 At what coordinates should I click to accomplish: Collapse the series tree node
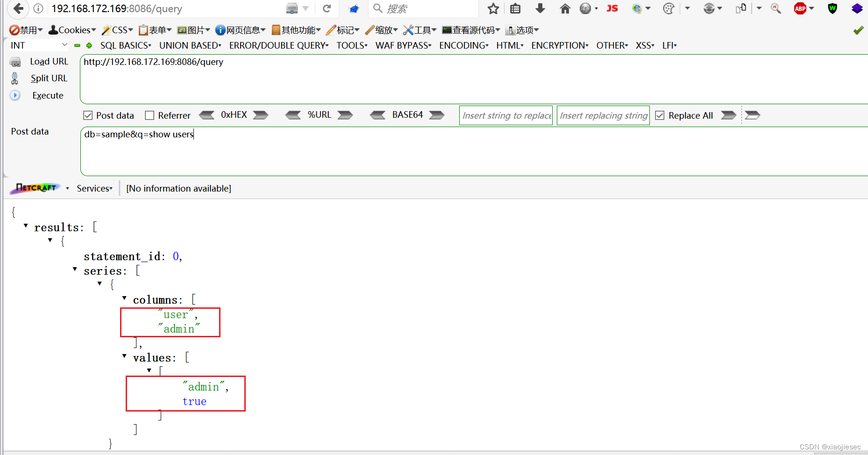pyautogui.click(x=75, y=270)
